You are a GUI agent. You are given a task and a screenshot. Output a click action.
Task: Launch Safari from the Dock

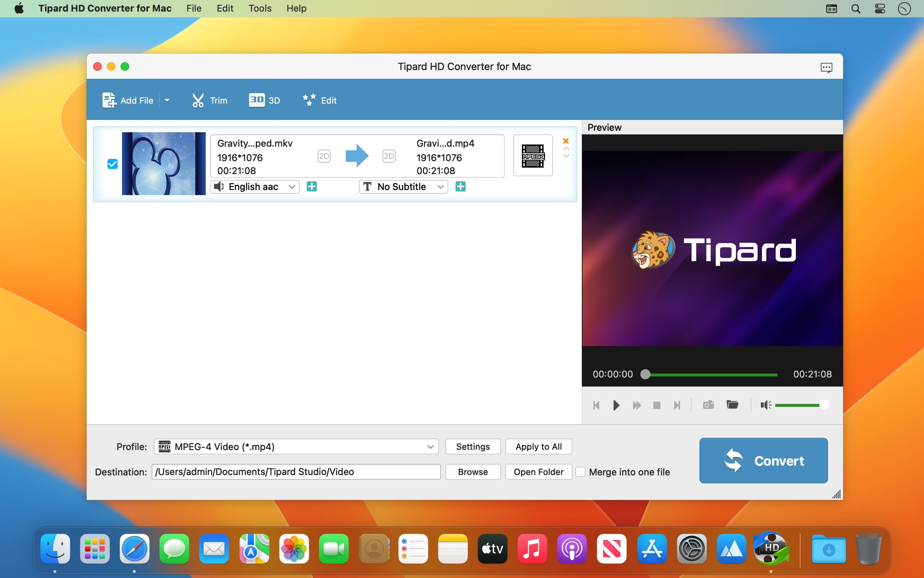[134, 549]
